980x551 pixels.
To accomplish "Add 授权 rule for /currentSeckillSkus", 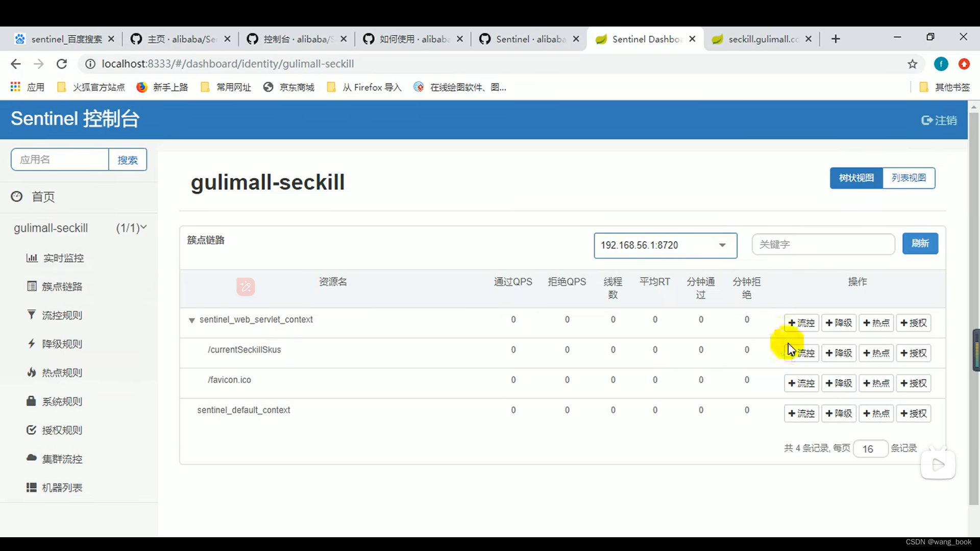I will [x=914, y=353].
